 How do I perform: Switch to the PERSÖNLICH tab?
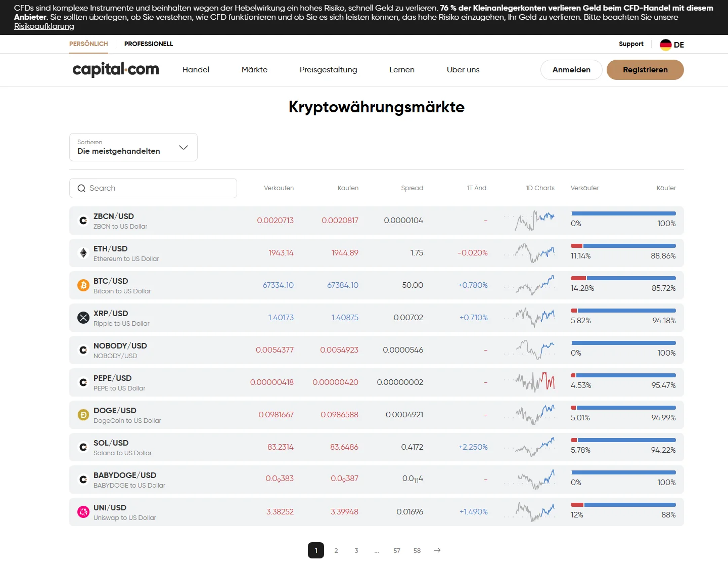[88, 44]
